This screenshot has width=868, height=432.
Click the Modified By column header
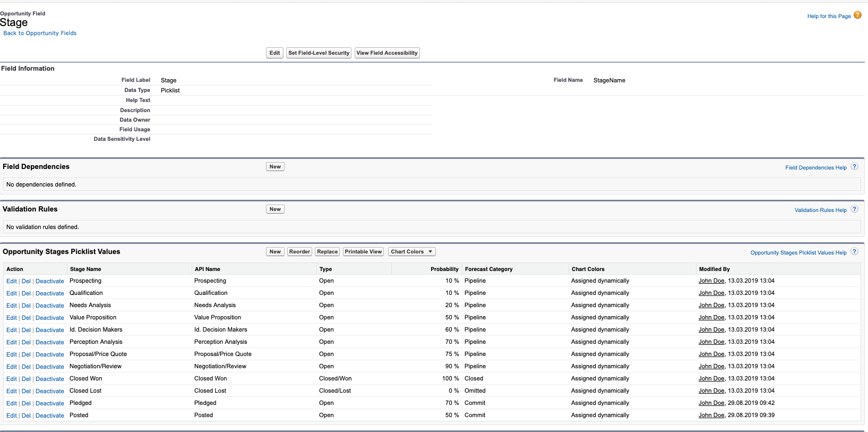pos(715,269)
